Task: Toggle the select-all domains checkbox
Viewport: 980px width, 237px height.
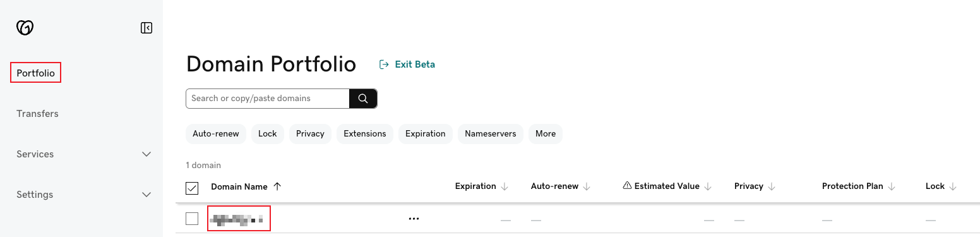Action: (192, 188)
